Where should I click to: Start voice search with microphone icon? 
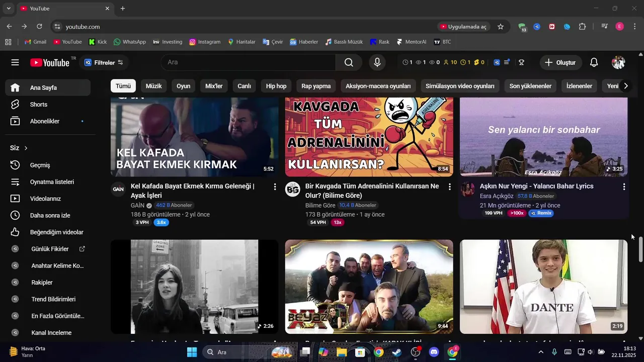377,62
